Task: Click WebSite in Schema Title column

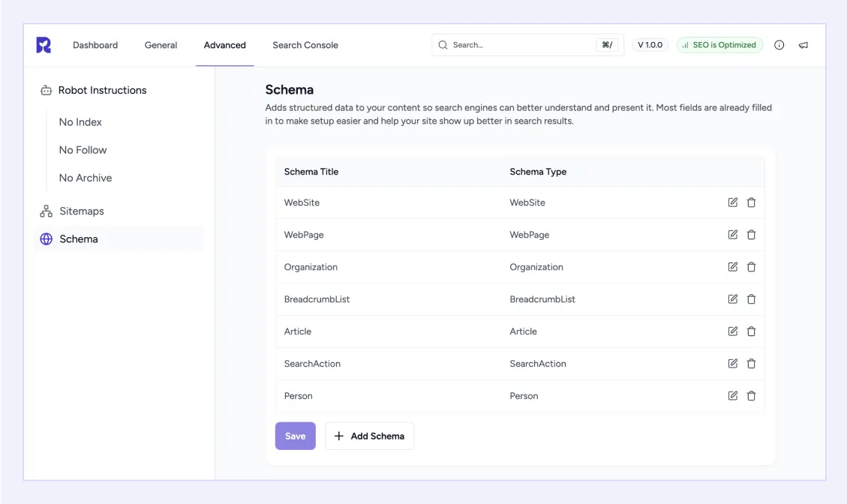Action: 302,202
